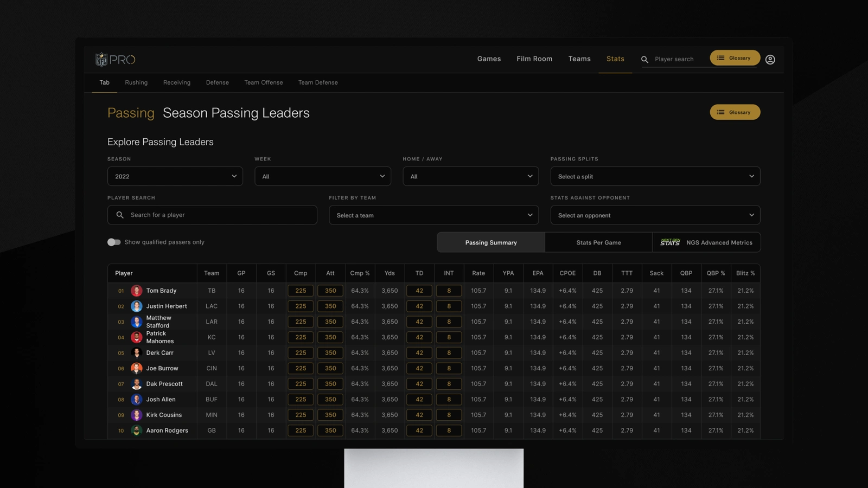This screenshot has height=488, width=868.
Task: Click Glossary button beside Season Passing Leaders
Action: 735,112
